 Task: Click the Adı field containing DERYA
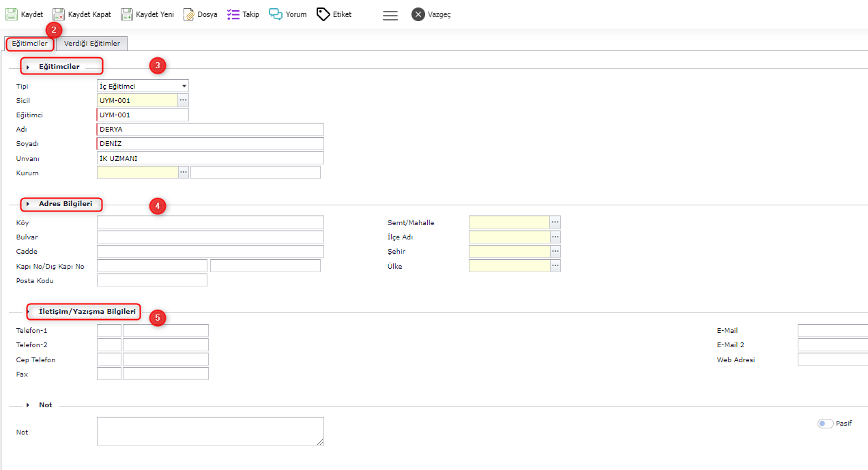(x=210, y=130)
